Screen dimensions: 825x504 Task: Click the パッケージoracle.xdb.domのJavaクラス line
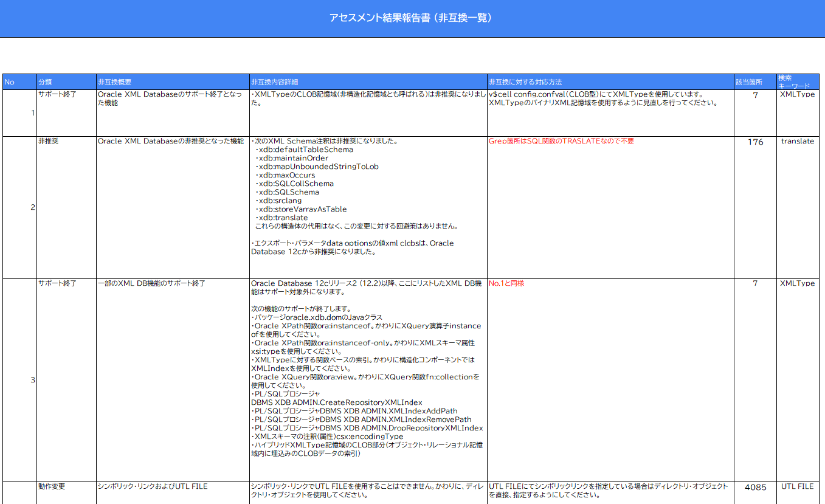316,317
